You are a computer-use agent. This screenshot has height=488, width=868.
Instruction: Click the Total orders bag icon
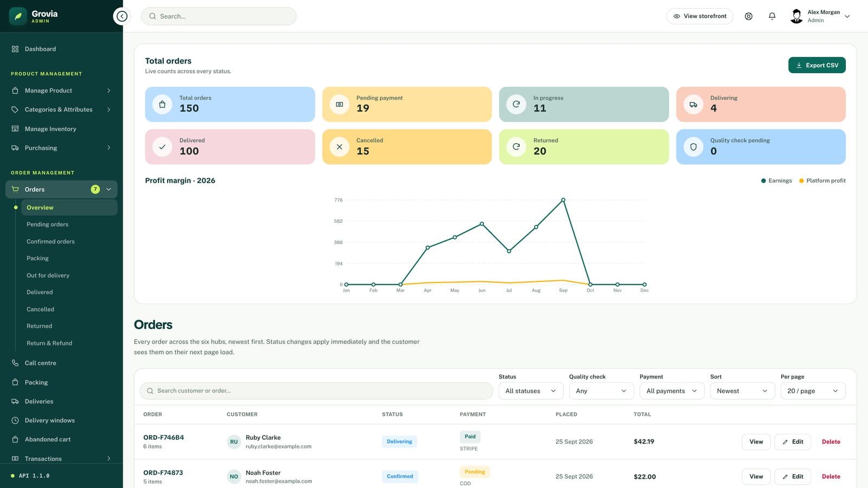point(162,104)
